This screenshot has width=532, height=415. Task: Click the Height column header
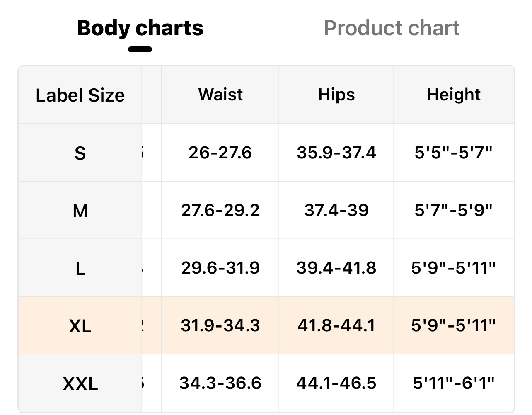453,95
